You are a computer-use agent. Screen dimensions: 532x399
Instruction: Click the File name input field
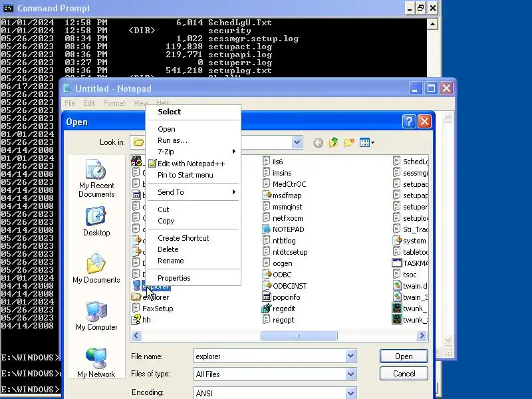tap(270, 356)
